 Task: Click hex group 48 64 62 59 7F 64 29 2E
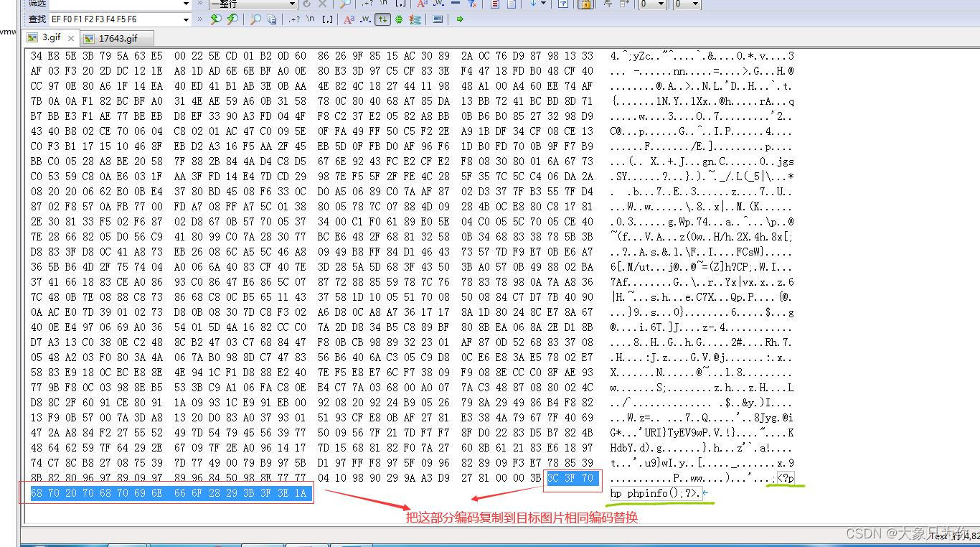pyautogui.click(x=96, y=448)
